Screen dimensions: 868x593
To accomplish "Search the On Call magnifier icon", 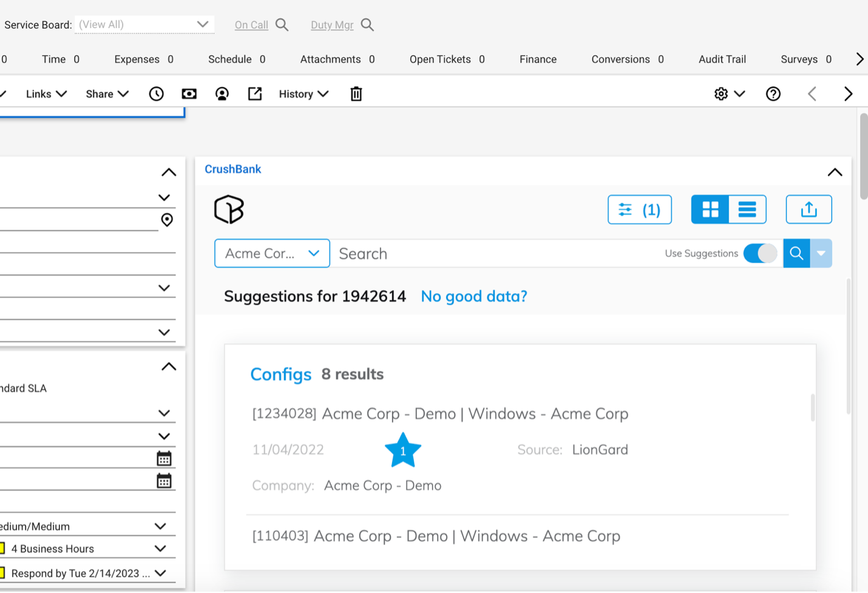I will 282,25.
